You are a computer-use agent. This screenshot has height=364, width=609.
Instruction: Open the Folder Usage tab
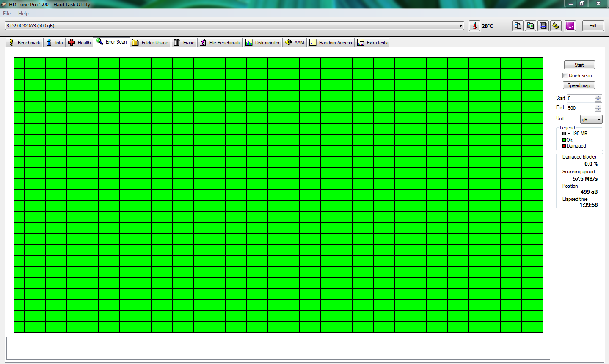pos(150,42)
